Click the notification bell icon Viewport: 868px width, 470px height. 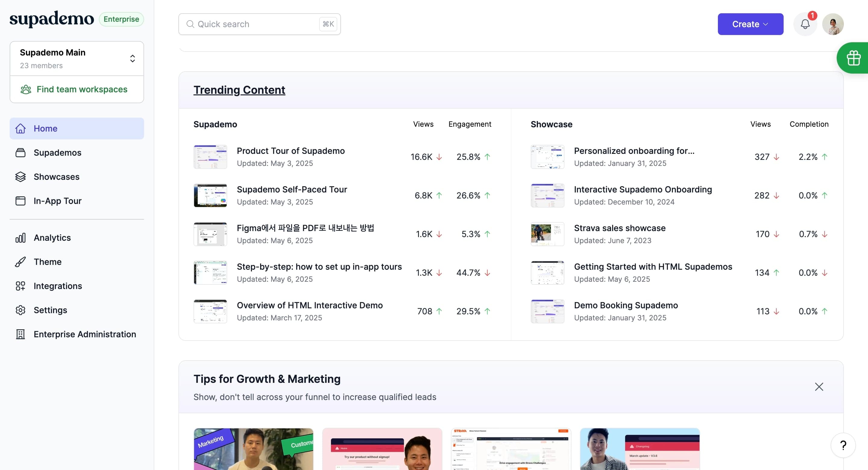805,24
